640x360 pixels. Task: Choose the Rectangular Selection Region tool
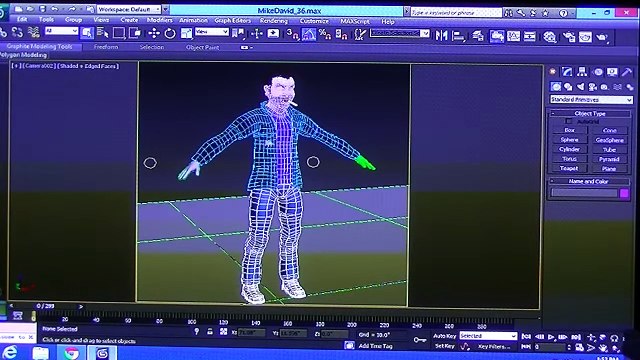(x=119, y=33)
